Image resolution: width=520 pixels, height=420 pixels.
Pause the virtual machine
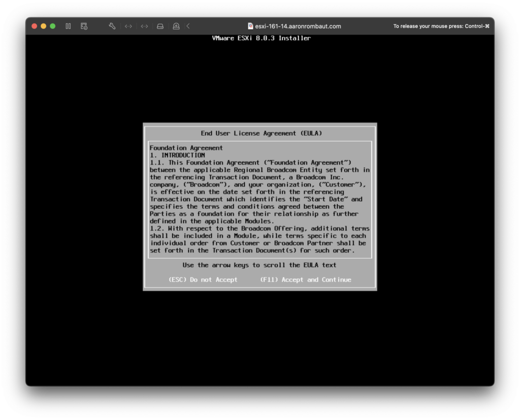pyautogui.click(x=68, y=26)
